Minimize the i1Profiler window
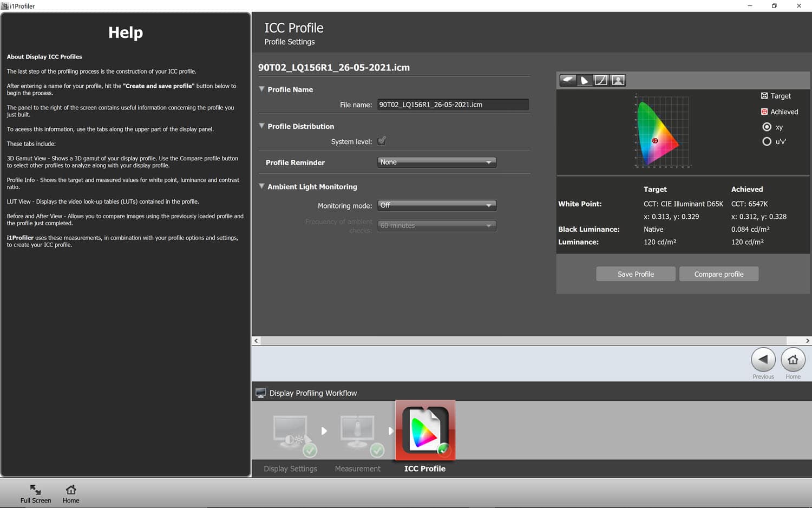The height and width of the screenshot is (508, 812). (x=750, y=6)
